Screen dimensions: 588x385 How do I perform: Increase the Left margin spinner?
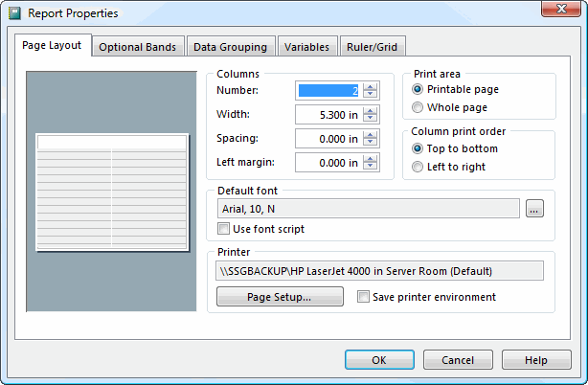[x=371, y=158]
